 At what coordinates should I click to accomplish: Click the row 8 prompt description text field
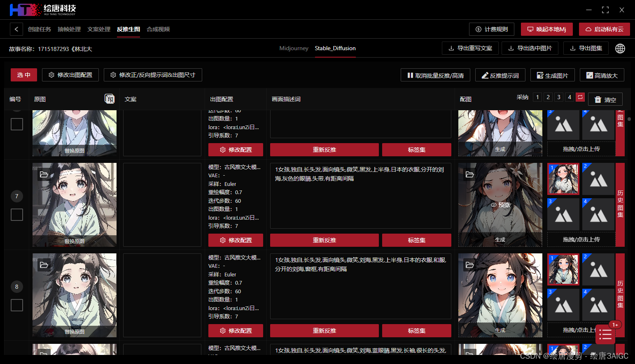point(361,286)
